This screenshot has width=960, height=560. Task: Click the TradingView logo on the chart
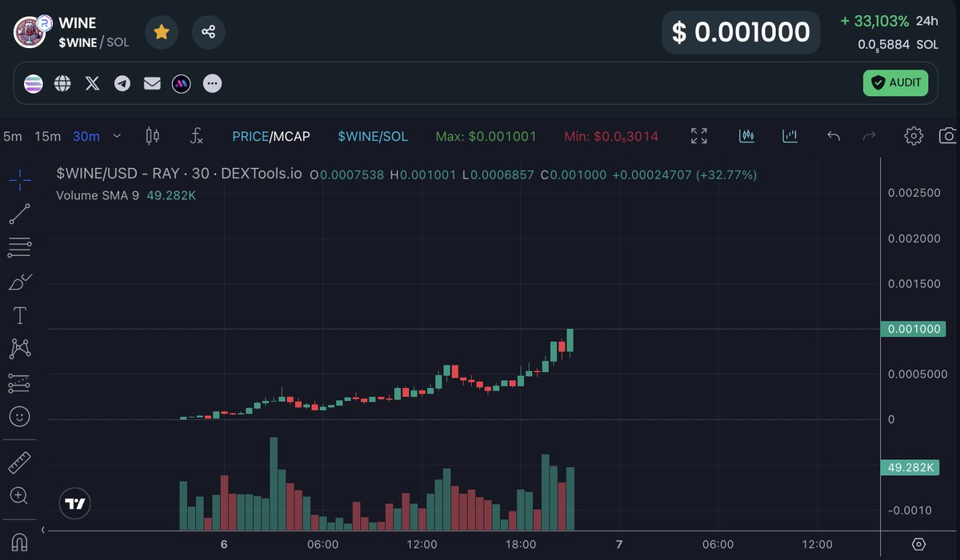tap(75, 504)
